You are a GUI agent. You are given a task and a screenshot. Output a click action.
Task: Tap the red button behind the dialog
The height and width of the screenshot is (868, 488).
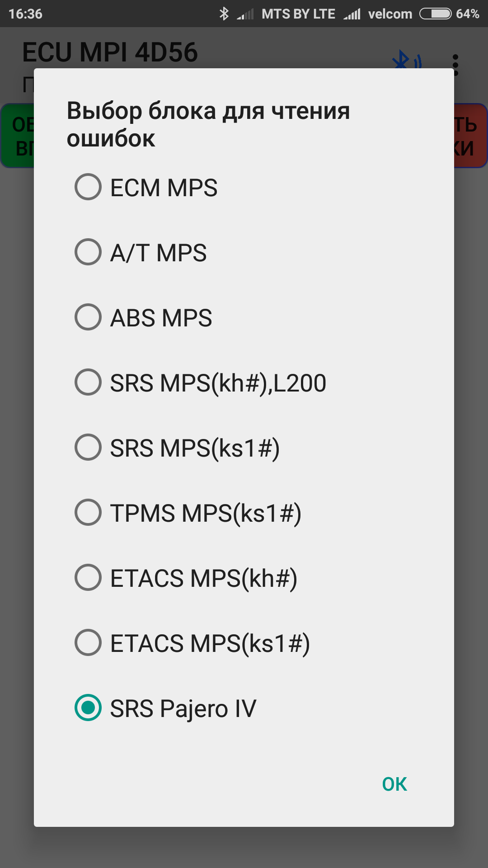click(x=470, y=136)
